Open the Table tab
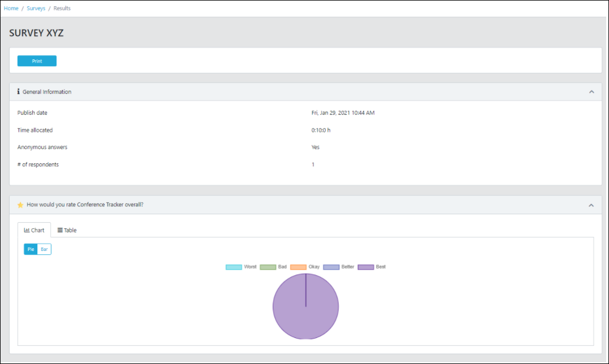 [67, 230]
